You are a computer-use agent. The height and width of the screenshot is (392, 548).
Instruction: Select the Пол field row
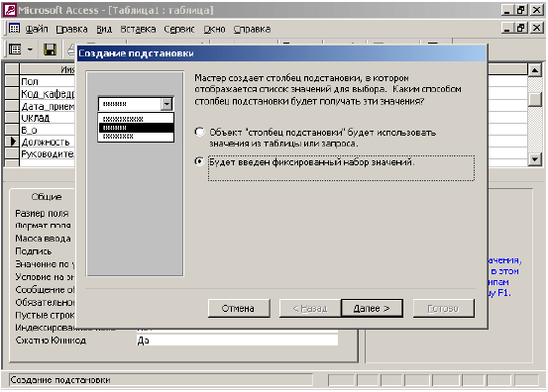click(x=48, y=81)
